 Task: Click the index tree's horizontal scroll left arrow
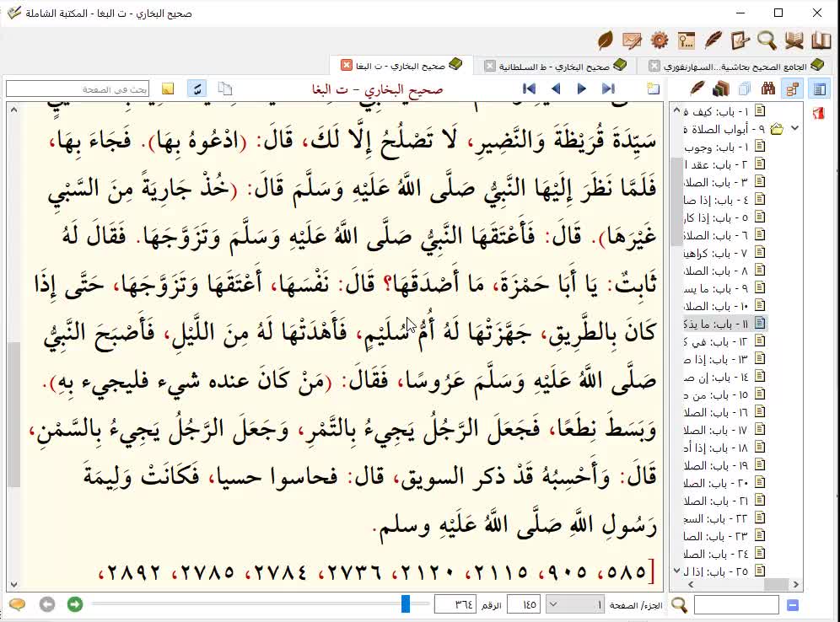[x=690, y=585]
